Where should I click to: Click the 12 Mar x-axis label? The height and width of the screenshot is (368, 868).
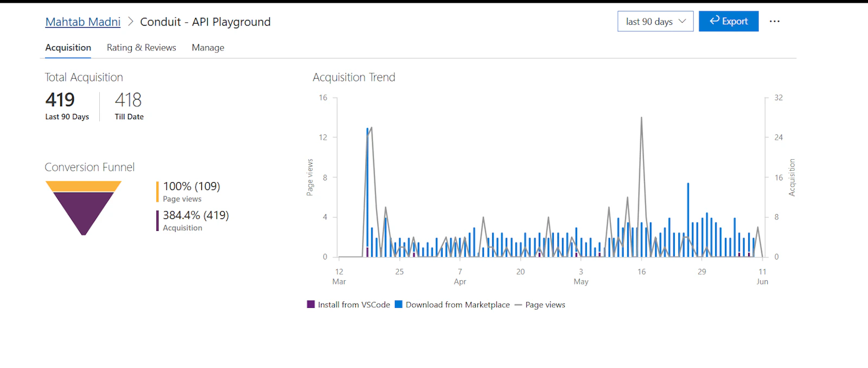[x=339, y=276]
